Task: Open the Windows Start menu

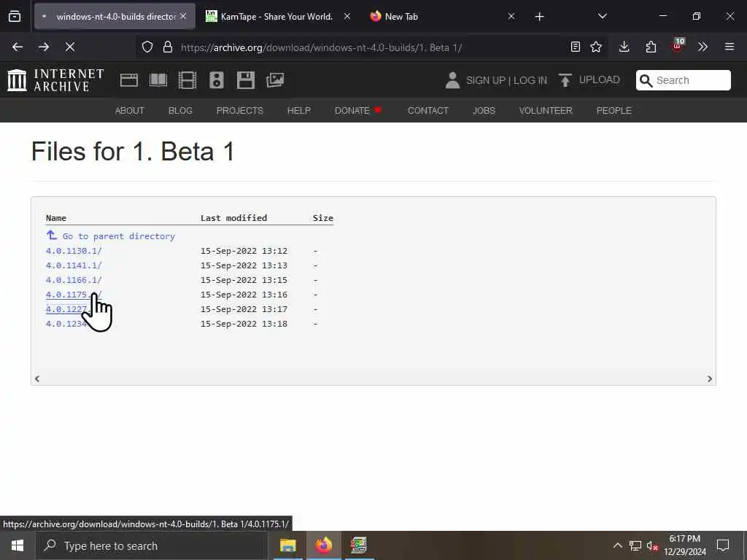Action: (x=18, y=545)
